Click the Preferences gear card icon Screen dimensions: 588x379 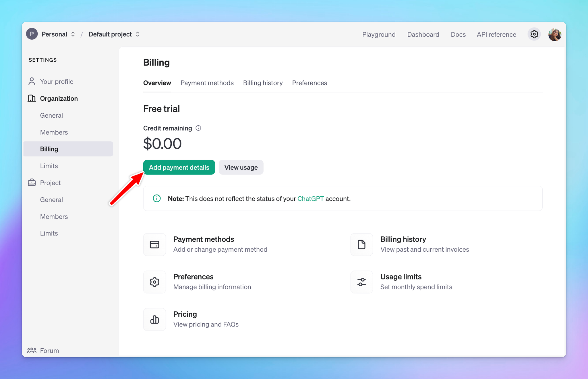[x=154, y=282]
